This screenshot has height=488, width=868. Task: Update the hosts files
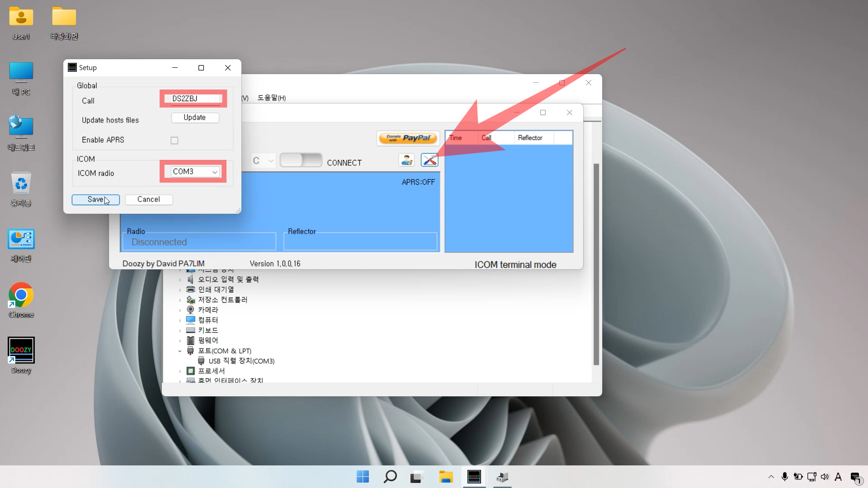point(195,117)
